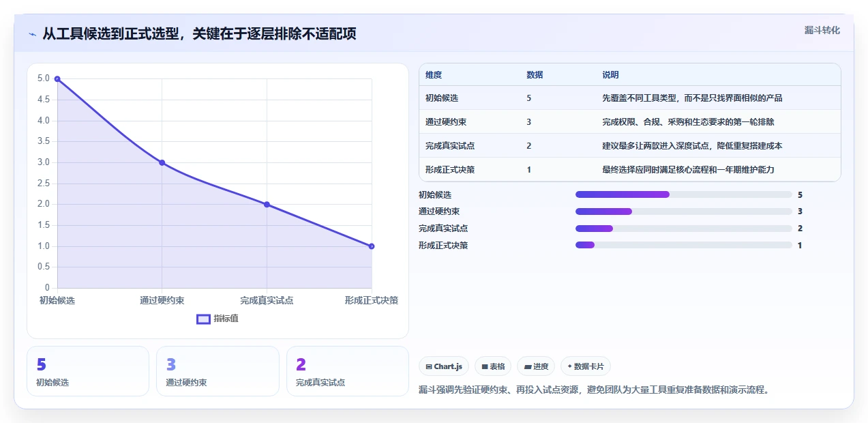Screen dimensions: 868x423
Task: Click the 漏斗转化 label in header
Action: coord(822,31)
